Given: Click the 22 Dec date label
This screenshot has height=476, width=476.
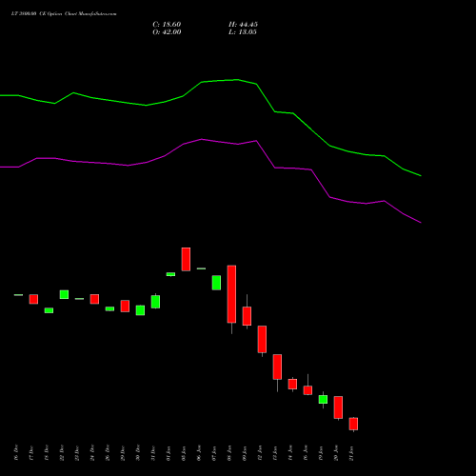Looking at the screenshot, I should tap(62, 453).
